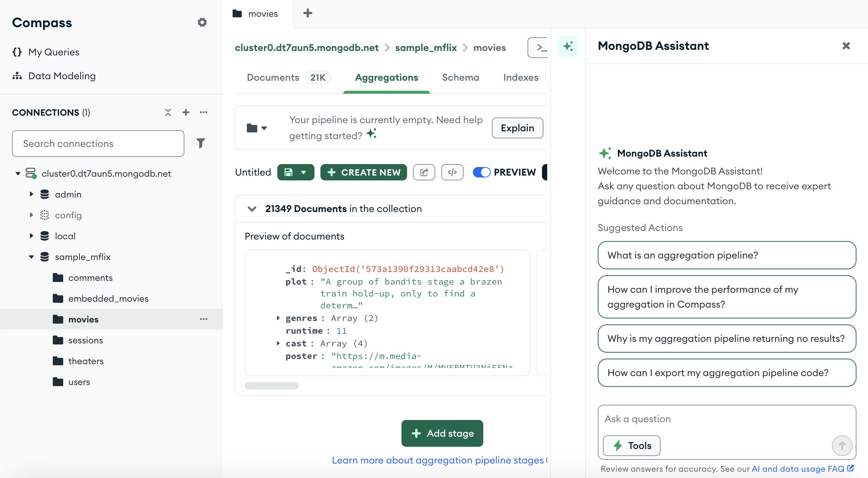Collapse the 21349 Documents preview section
This screenshot has height=478, width=868.
[x=252, y=209]
